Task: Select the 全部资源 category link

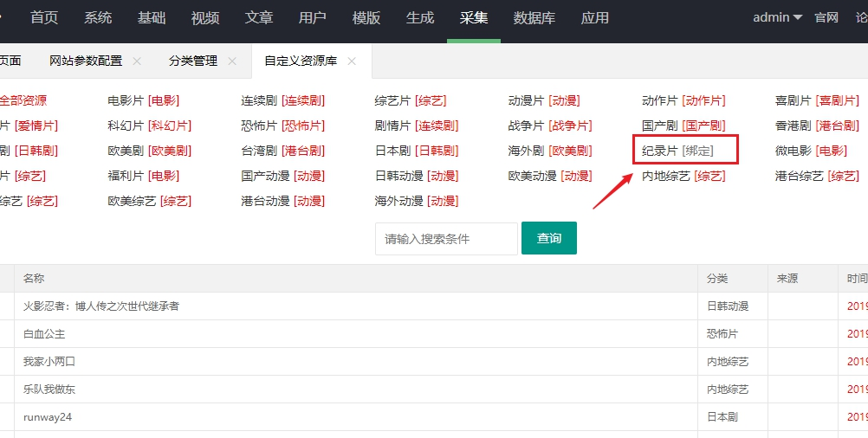Action: [23, 100]
